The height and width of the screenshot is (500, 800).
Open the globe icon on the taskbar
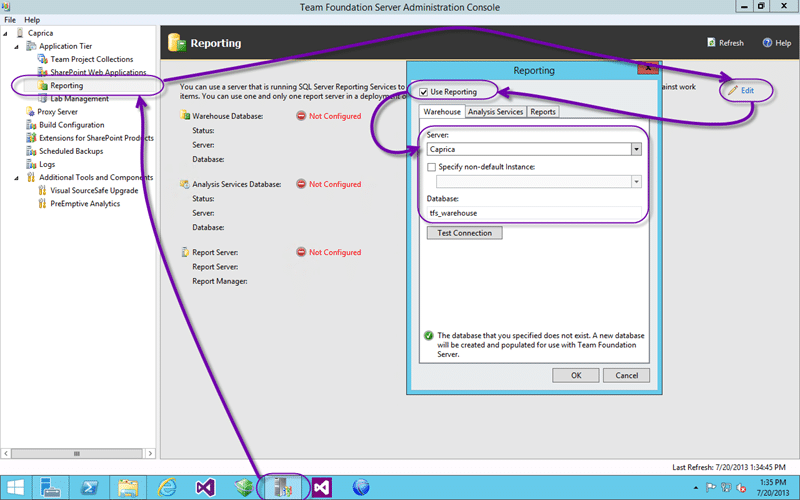tap(361, 487)
